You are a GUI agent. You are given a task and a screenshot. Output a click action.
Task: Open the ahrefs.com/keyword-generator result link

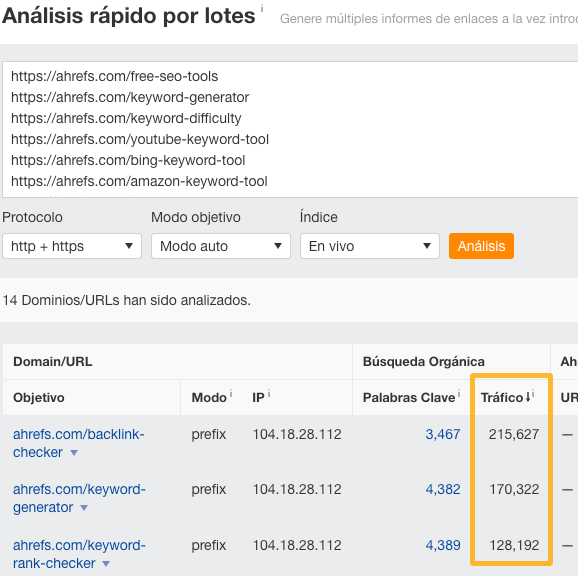[x=79, y=498]
